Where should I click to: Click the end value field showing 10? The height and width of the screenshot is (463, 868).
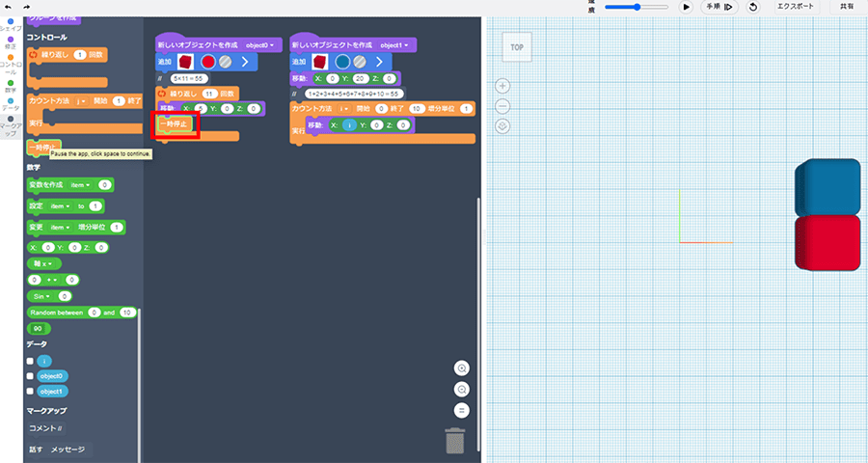(417, 109)
